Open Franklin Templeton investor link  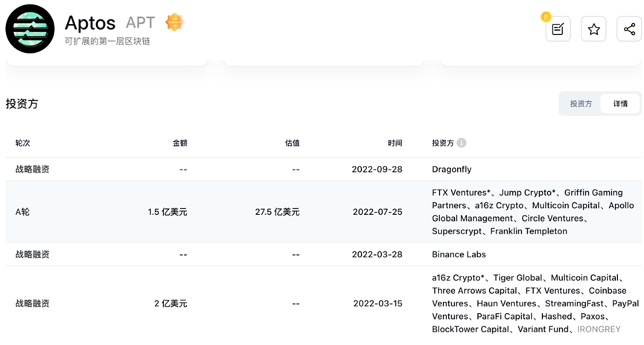529,231
